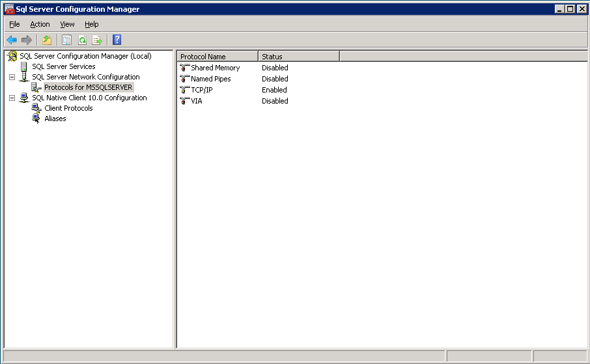Select the Named Pipes protocol row

click(x=211, y=79)
